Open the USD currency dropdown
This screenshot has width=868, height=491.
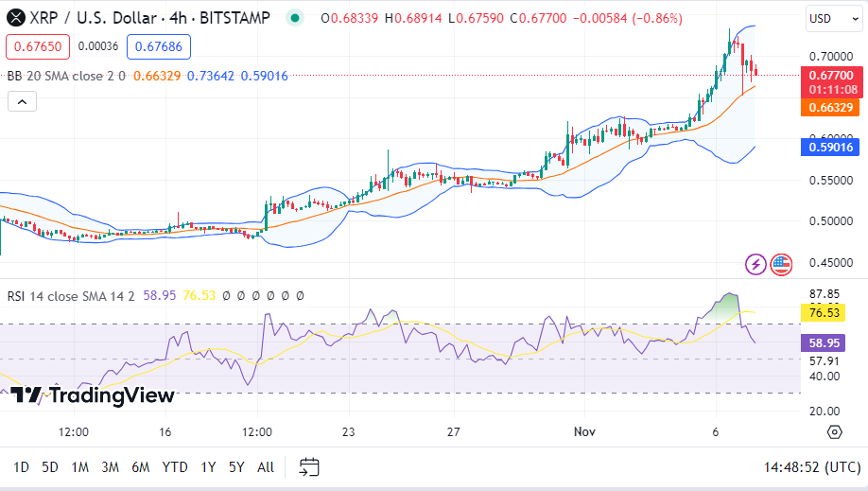(x=833, y=18)
